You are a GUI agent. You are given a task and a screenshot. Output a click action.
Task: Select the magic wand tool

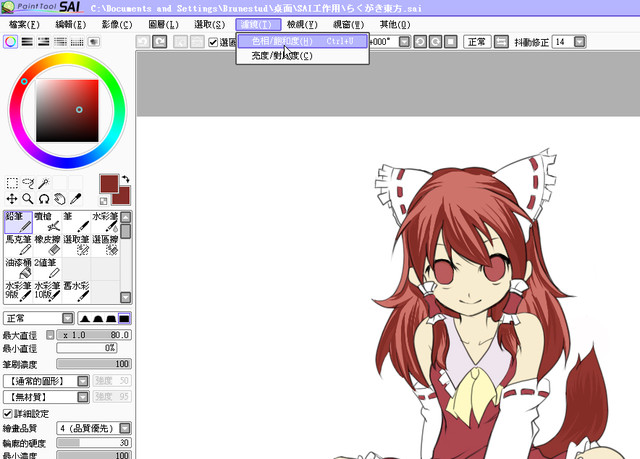(44, 183)
